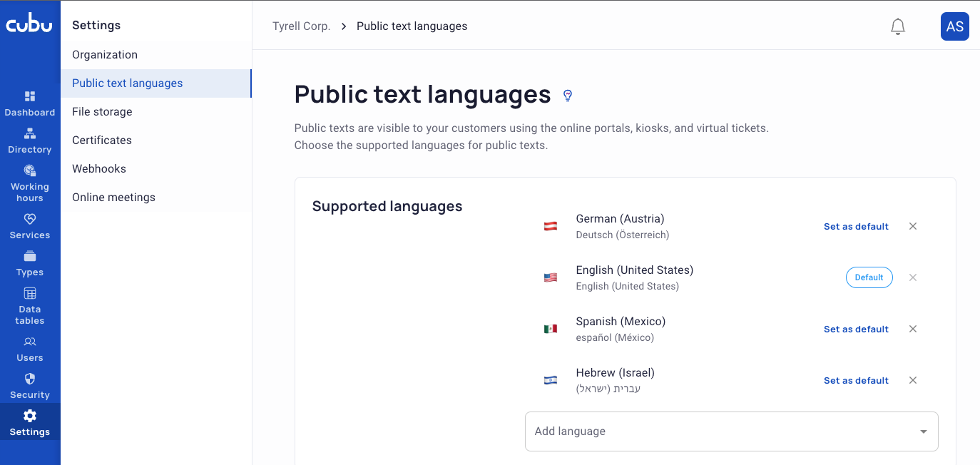Click the English (United States) remove X
This screenshot has width=980, height=465.
(x=913, y=277)
